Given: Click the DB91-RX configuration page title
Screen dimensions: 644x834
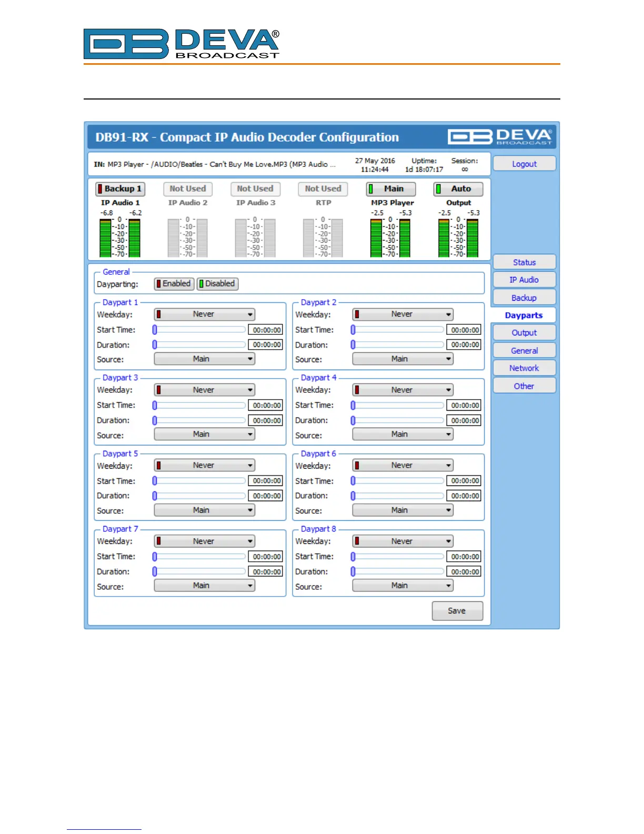Looking at the screenshot, I should (x=247, y=137).
